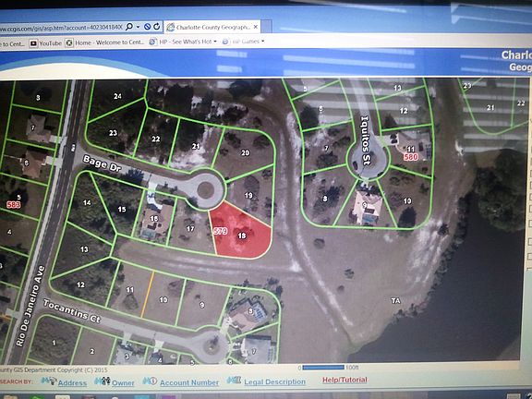Click the Bage Dr street label
This screenshot has width=532, height=399.
pyautogui.click(x=102, y=163)
